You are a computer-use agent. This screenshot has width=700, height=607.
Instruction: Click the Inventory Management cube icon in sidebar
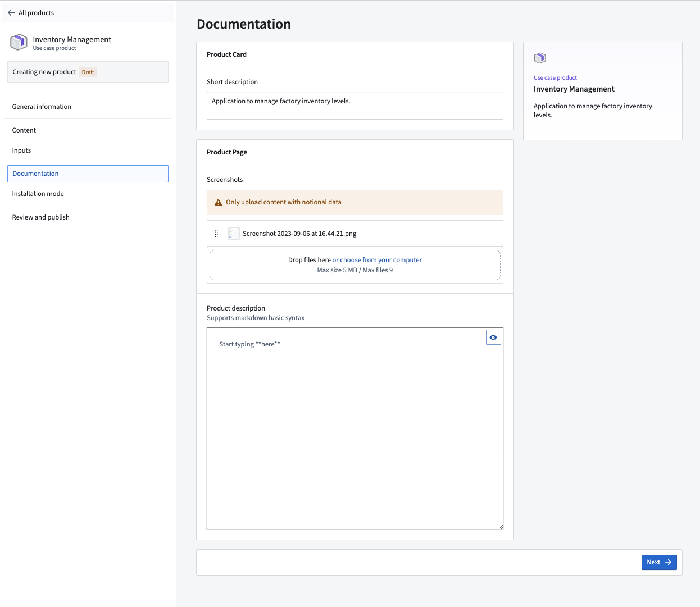pyautogui.click(x=19, y=42)
